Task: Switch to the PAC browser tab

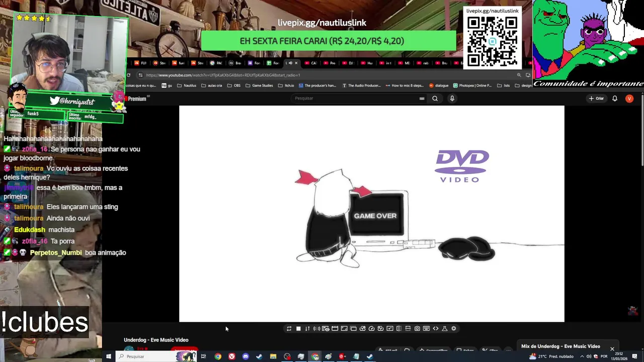Action: (x=216, y=63)
